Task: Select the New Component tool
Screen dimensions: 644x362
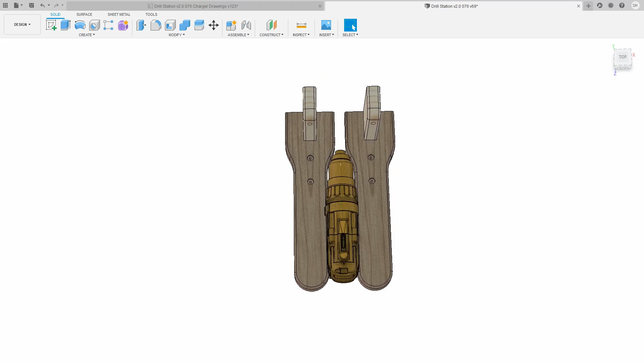Action: click(x=231, y=25)
